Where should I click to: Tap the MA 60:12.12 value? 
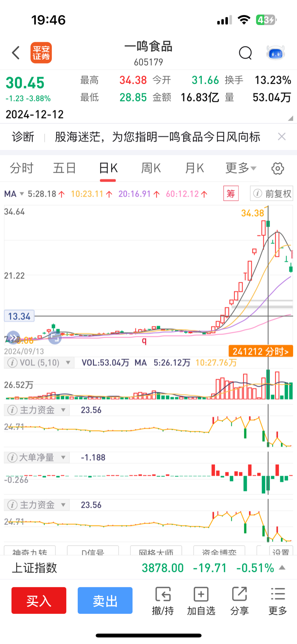point(187,194)
